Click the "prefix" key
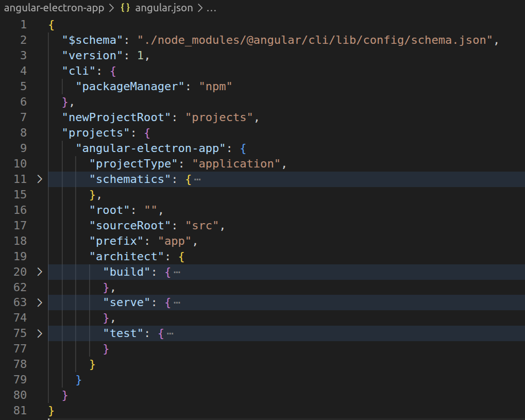The image size is (525, 420). coord(116,241)
